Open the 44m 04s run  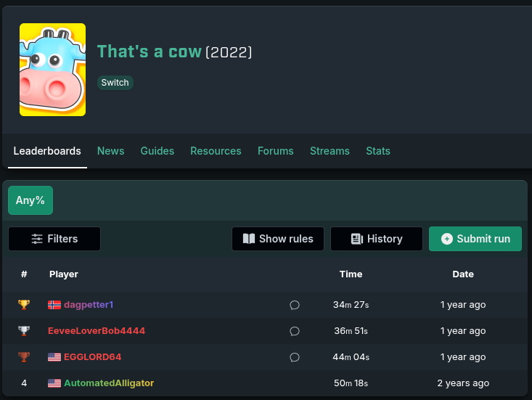click(x=351, y=357)
